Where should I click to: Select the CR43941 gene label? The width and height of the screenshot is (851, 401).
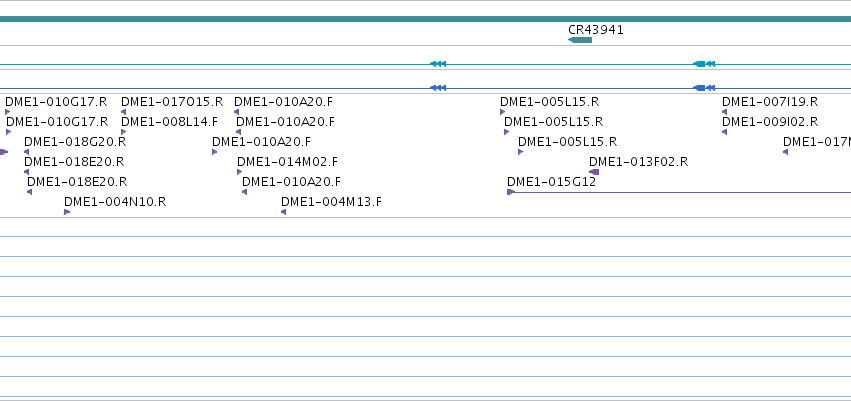[x=596, y=30]
